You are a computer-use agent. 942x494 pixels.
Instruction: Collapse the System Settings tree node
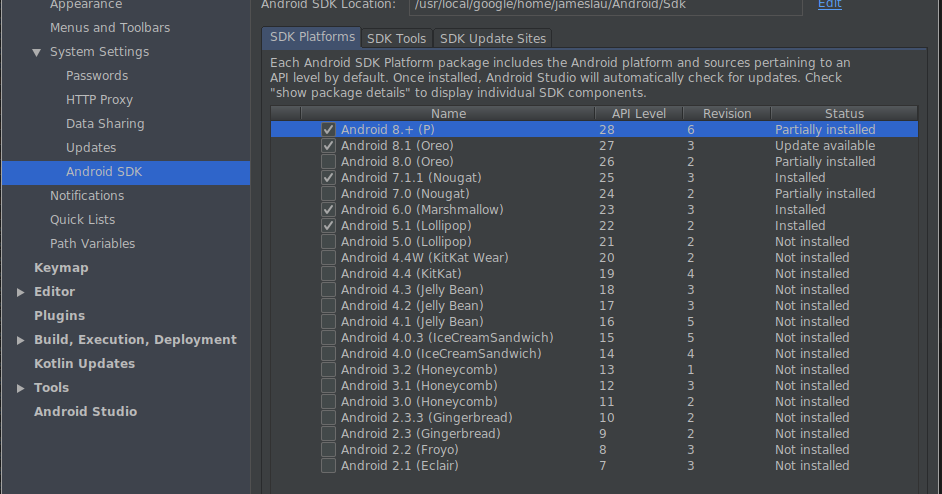pos(37,52)
